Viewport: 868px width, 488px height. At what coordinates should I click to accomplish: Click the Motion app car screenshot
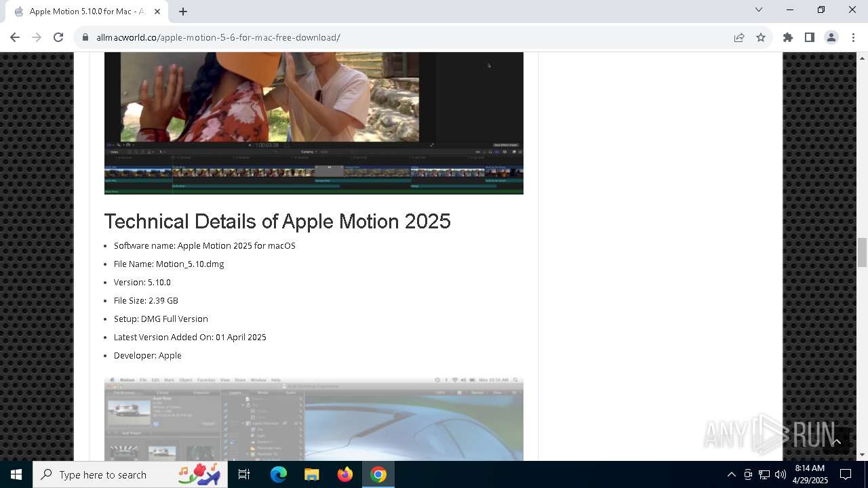pyautogui.click(x=314, y=419)
